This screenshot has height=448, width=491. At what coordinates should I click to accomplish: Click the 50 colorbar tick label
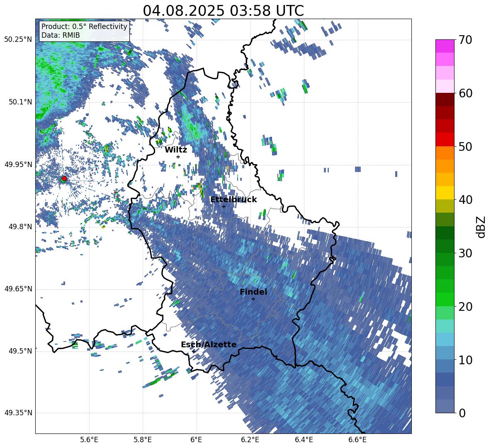[465, 146]
